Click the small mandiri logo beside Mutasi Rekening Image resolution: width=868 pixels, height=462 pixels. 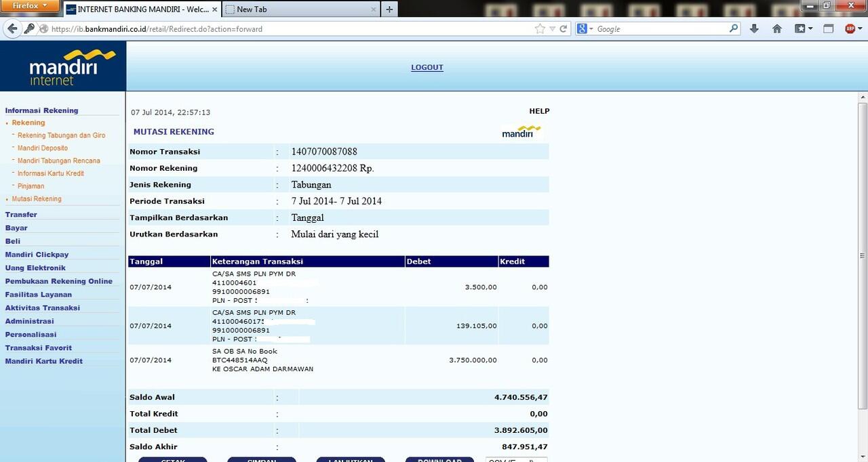point(521,131)
